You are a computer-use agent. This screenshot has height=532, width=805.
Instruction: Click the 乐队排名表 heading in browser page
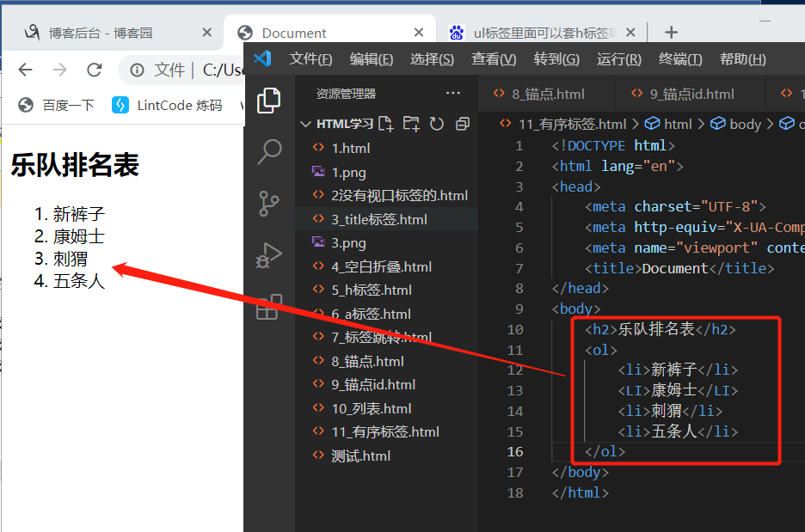(x=75, y=165)
